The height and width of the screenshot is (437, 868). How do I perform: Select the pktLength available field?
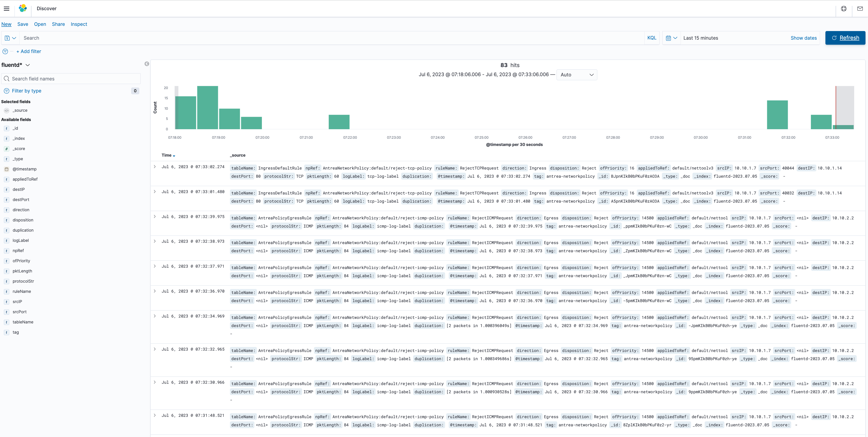point(22,271)
